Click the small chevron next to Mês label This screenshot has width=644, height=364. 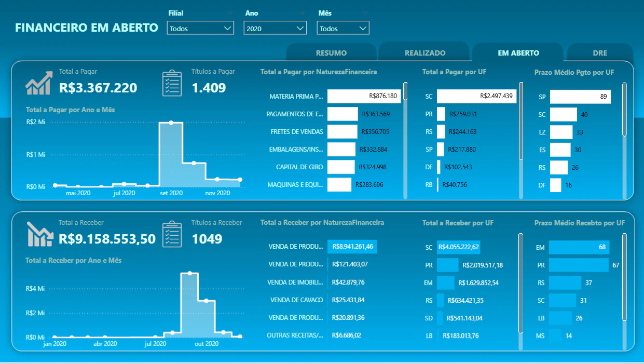[365, 13]
